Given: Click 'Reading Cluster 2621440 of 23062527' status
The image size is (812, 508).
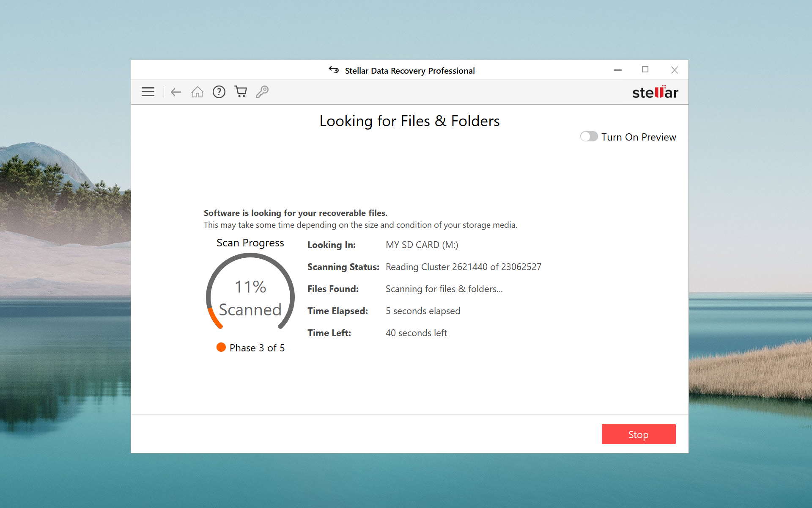Looking at the screenshot, I should tap(464, 267).
